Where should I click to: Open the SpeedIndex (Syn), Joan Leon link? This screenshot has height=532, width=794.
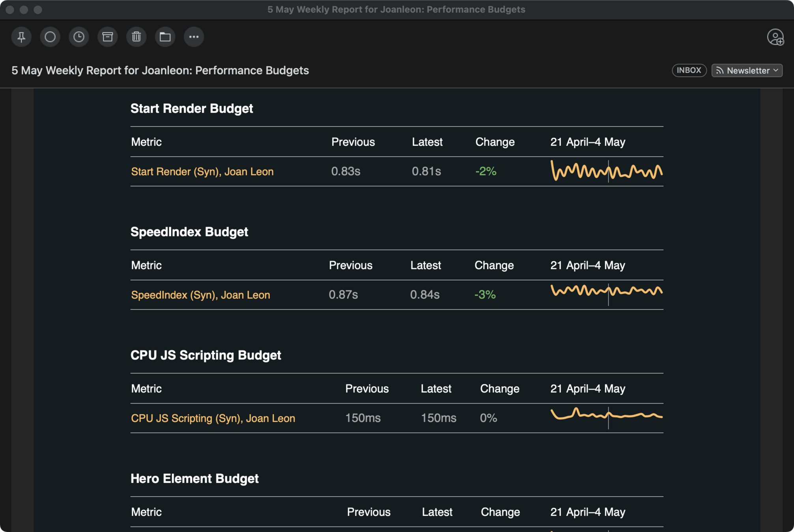[x=200, y=295]
